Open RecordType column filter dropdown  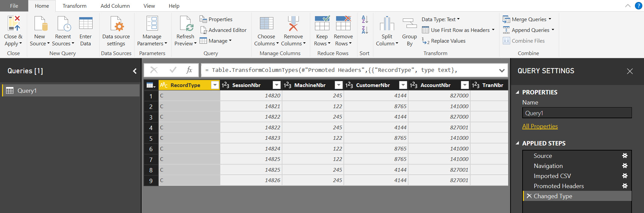215,85
